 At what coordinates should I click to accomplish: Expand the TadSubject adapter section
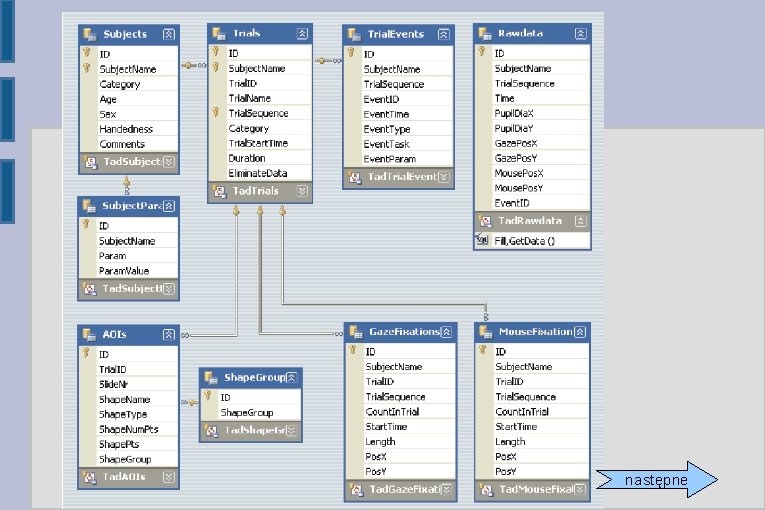(168, 162)
